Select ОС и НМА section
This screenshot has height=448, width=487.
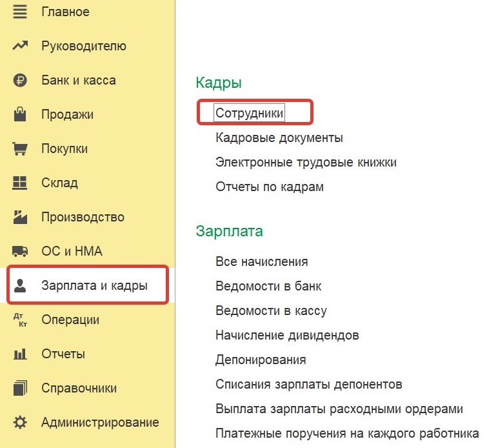(x=72, y=251)
